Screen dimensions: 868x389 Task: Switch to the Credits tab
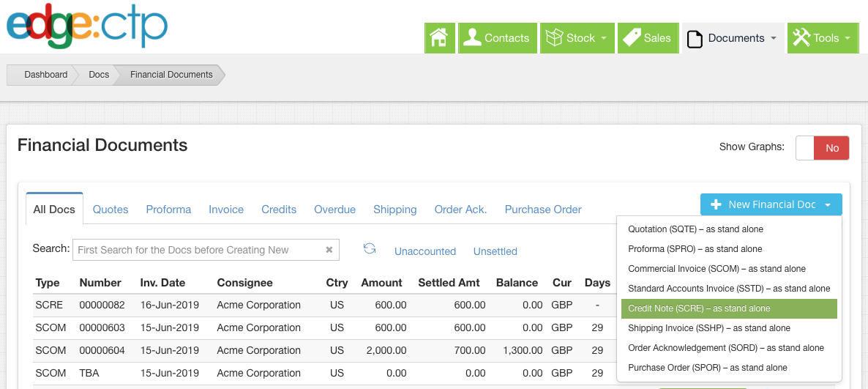(x=279, y=210)
